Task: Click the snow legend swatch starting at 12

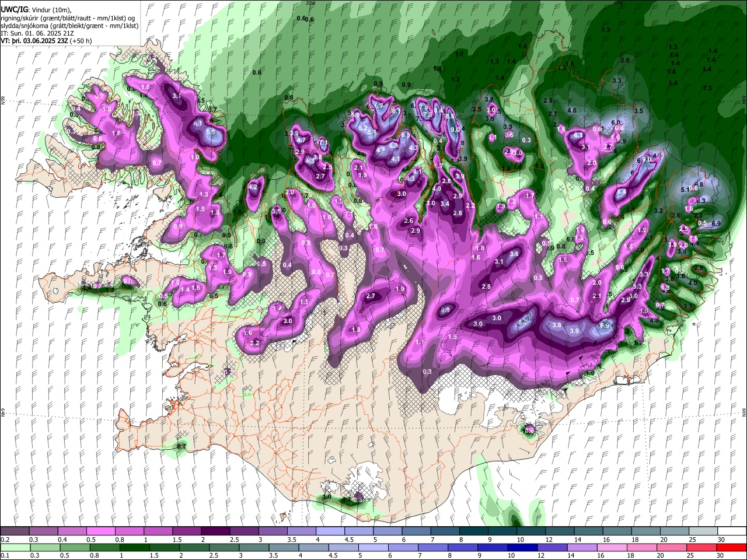Action: pos(558,531)
